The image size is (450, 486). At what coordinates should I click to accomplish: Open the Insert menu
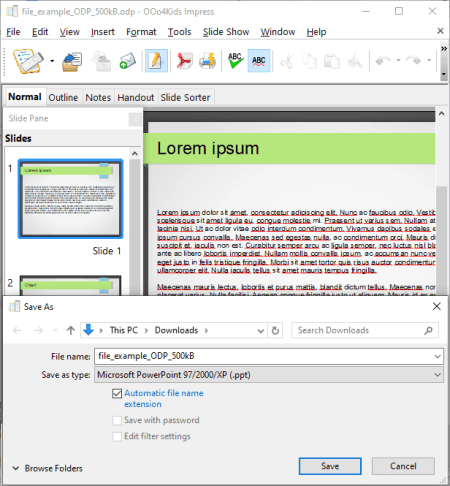103,32
